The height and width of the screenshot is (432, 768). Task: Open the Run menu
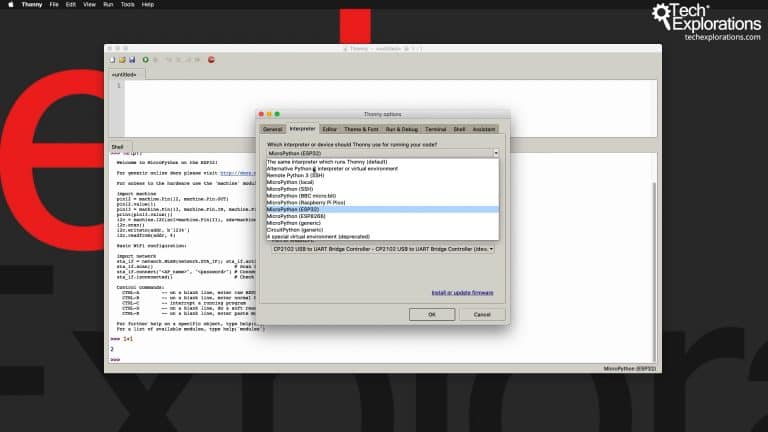[x=108, y=4]
